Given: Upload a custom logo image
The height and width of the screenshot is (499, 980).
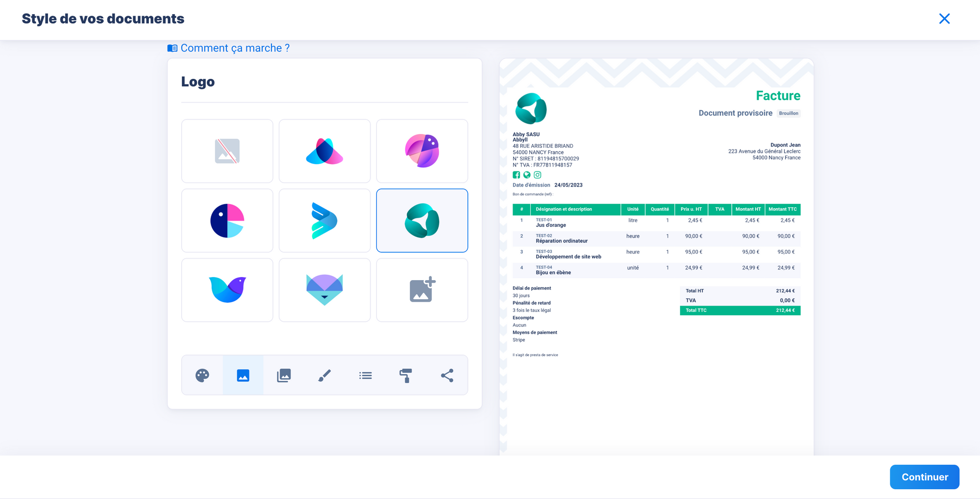Looking at the screenshot, I should (x=422, y=290).
